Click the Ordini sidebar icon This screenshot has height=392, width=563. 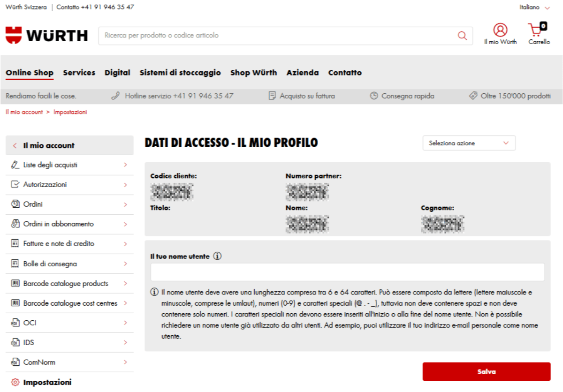(15, 204)
